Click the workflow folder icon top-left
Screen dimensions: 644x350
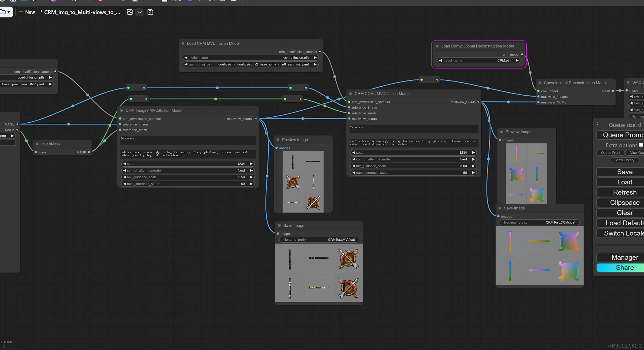click(x=3, y=12)
